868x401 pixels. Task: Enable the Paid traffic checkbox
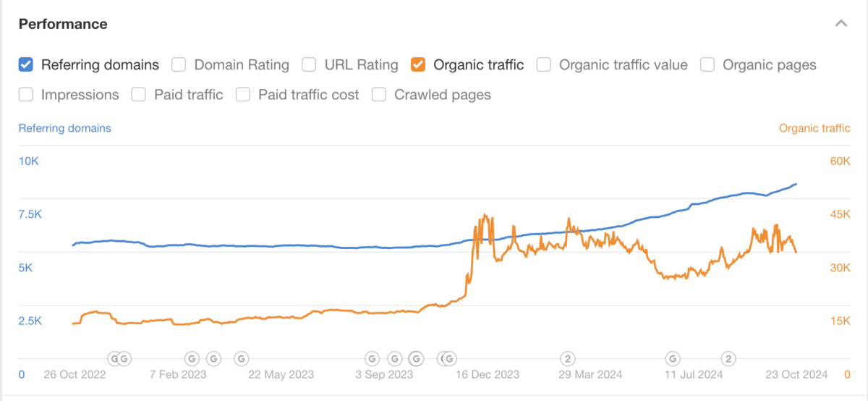(140, 95)
